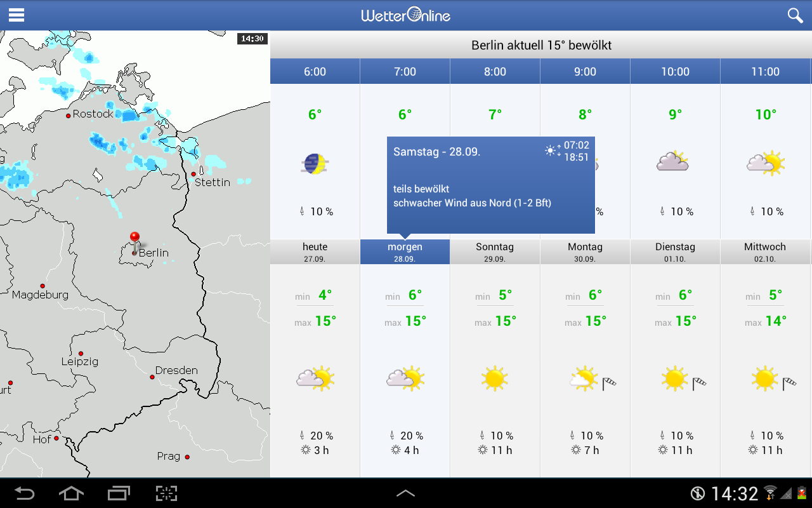Tap Sunday's sunny weather icon
This screenshot has height=508, width=812.
tap(495, 379)
